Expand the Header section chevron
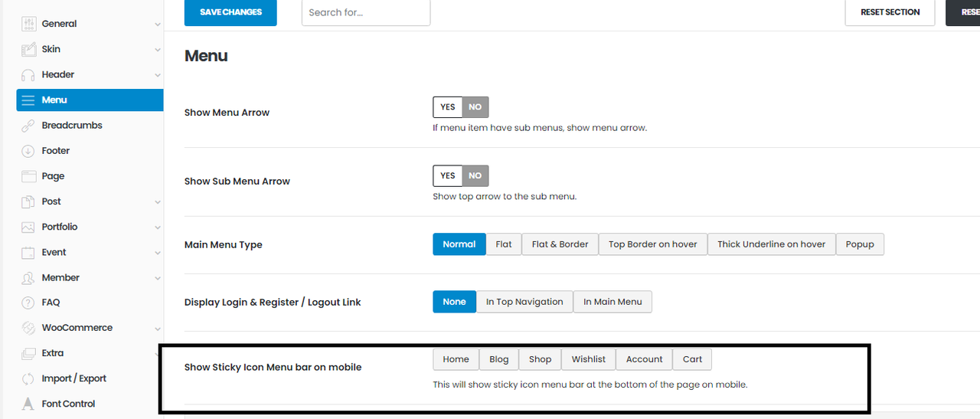The width and height of the screenshot is (980, 419). (158, 75)
